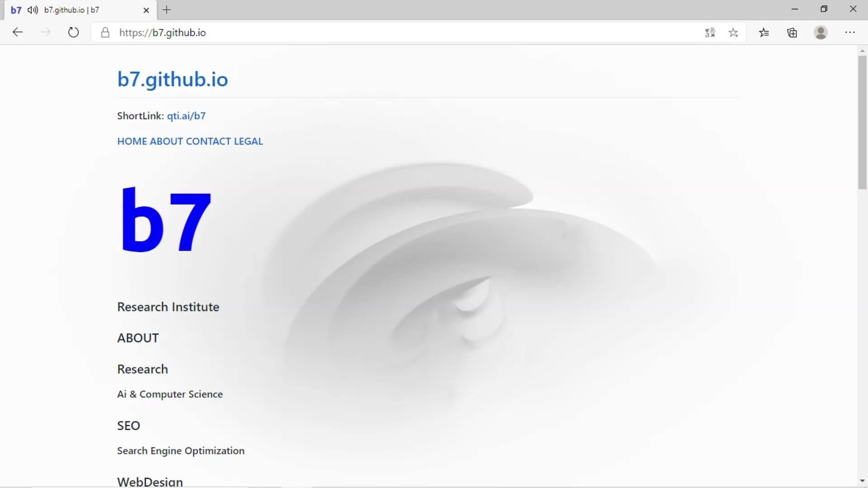
Task: Open the ABOUT navigation link
Action: coord(166,141)
